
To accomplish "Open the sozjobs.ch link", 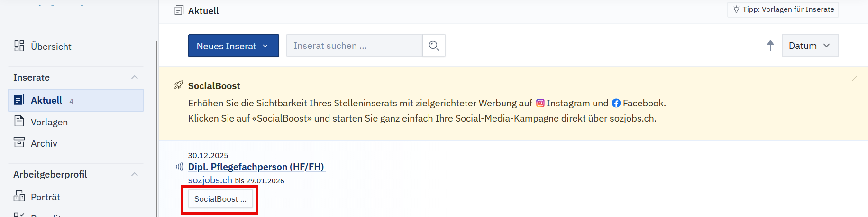I will click(x=210, y=180).
